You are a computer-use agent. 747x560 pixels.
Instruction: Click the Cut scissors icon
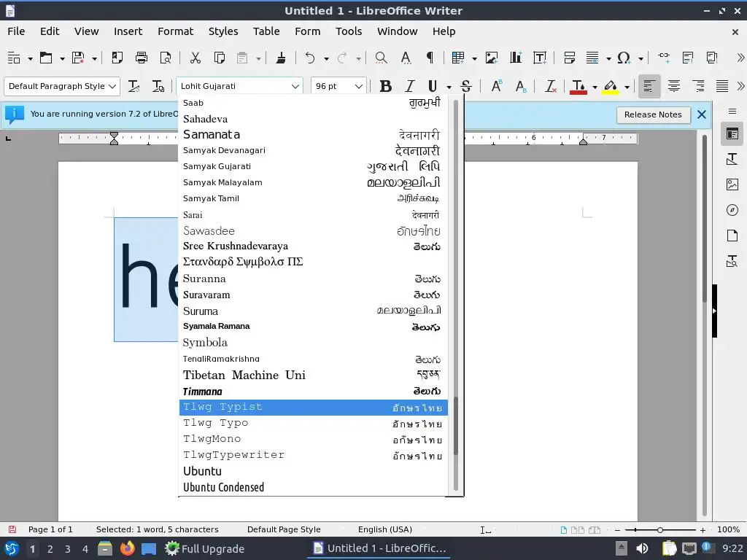(x=196, y=58)
